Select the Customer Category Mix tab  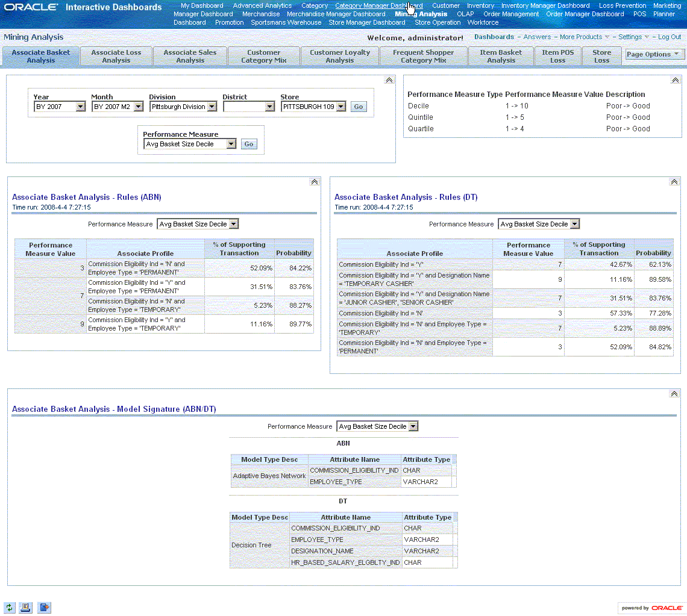click(x=264, y=56)
